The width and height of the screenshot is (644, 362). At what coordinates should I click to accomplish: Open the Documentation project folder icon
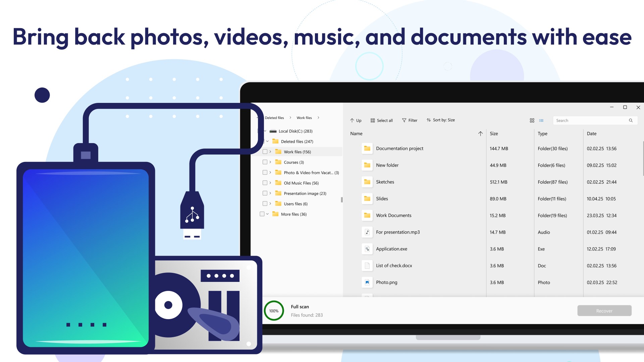pos(367,148)
